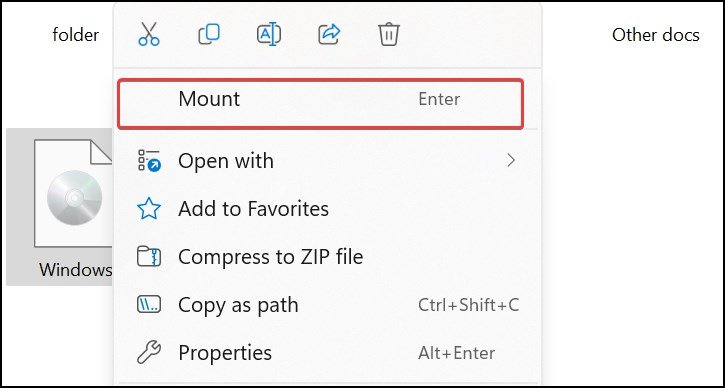Click the Properties wrench icon
725x388 pixels.
click(x=149, y=353)
